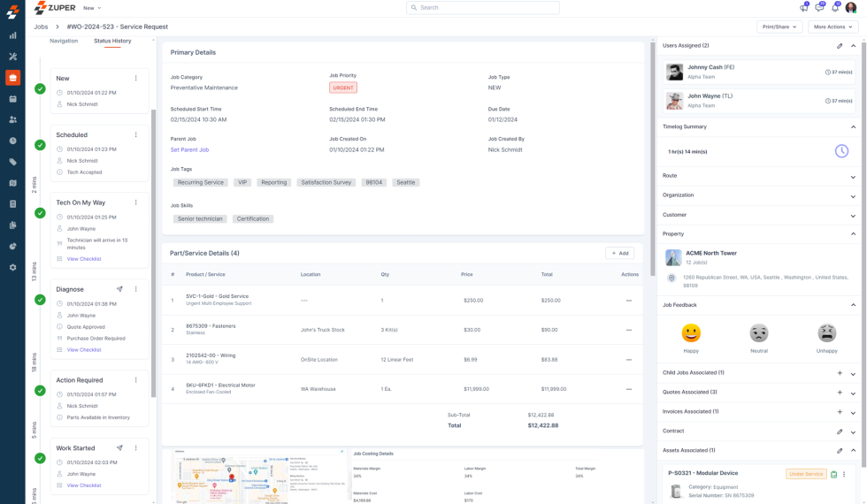Click the Add button in Part/Service Details
Screen dimensions: 867x504
(x=619, y=253)
